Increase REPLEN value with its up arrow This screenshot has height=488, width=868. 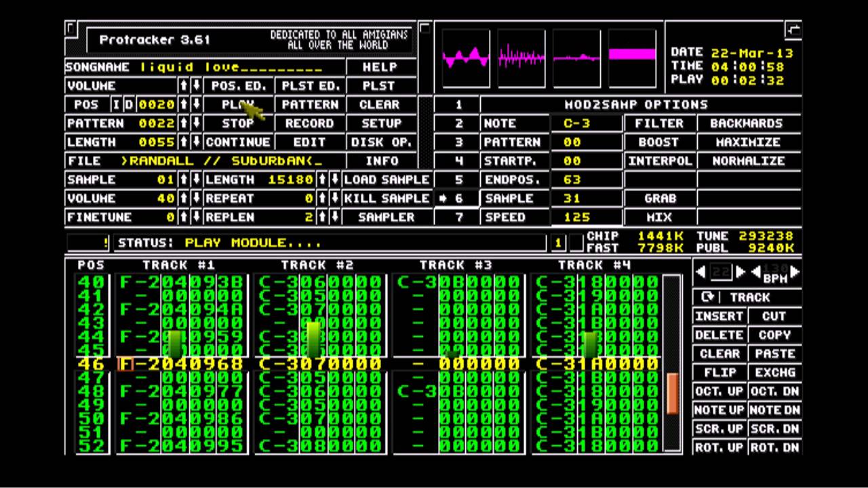322,218
